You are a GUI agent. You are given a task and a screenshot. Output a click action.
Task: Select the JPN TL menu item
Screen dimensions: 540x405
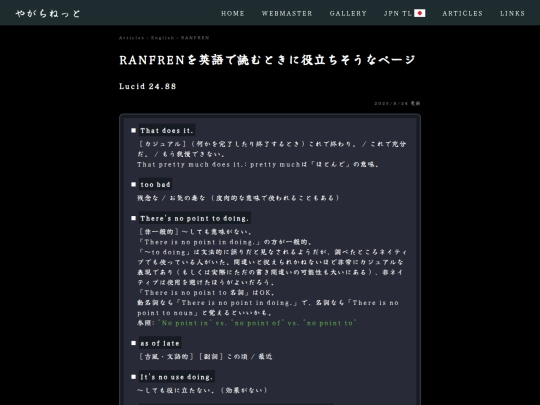[404, 13]
